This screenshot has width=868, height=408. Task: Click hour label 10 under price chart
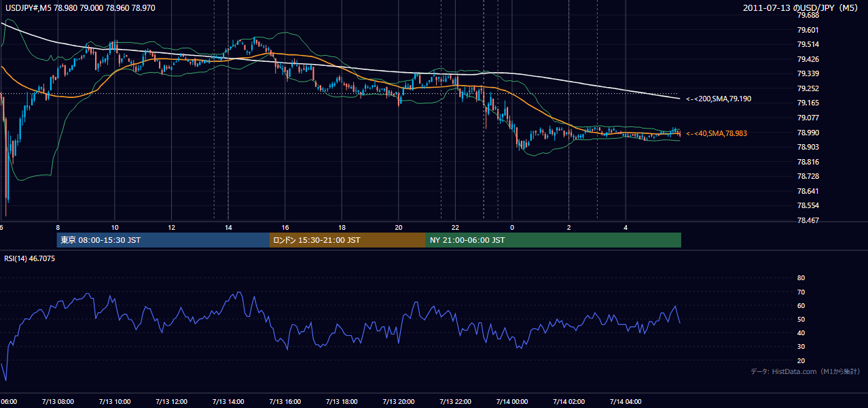115,228
